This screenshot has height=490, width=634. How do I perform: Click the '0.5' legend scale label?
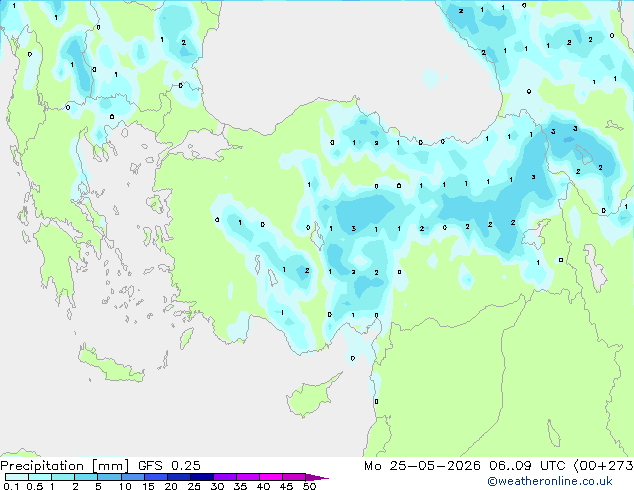pyautogui.click(x=34, y=486)
